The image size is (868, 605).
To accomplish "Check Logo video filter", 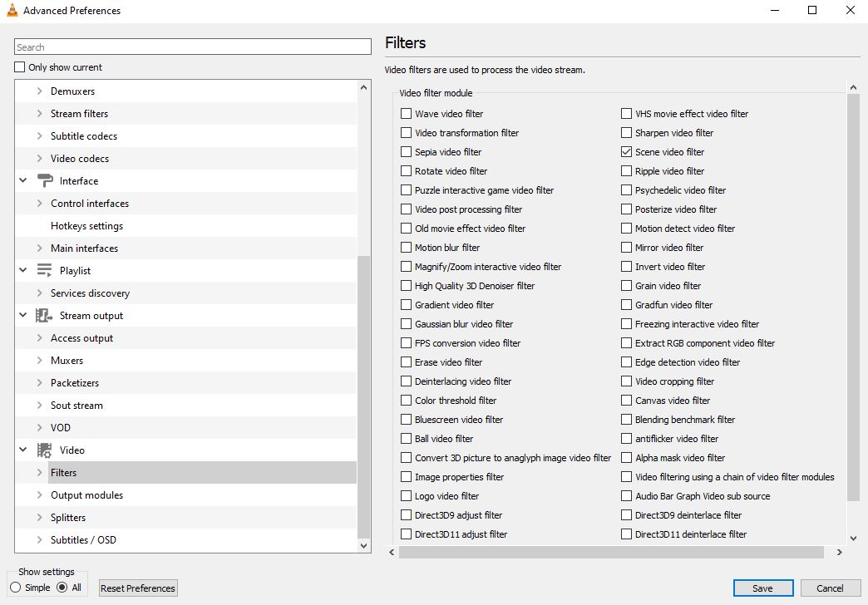I will [406, 496].
